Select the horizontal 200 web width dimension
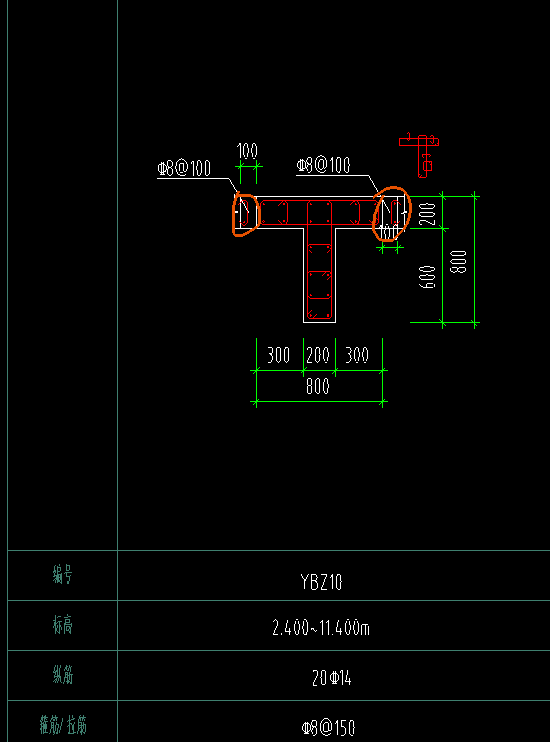This screenshot has width=550, height=742. coord(318,355)
